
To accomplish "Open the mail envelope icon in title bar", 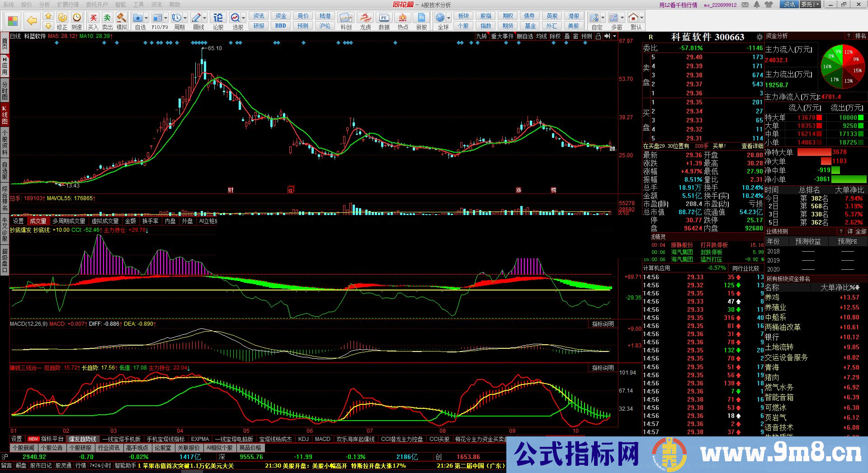I will 745,5.
